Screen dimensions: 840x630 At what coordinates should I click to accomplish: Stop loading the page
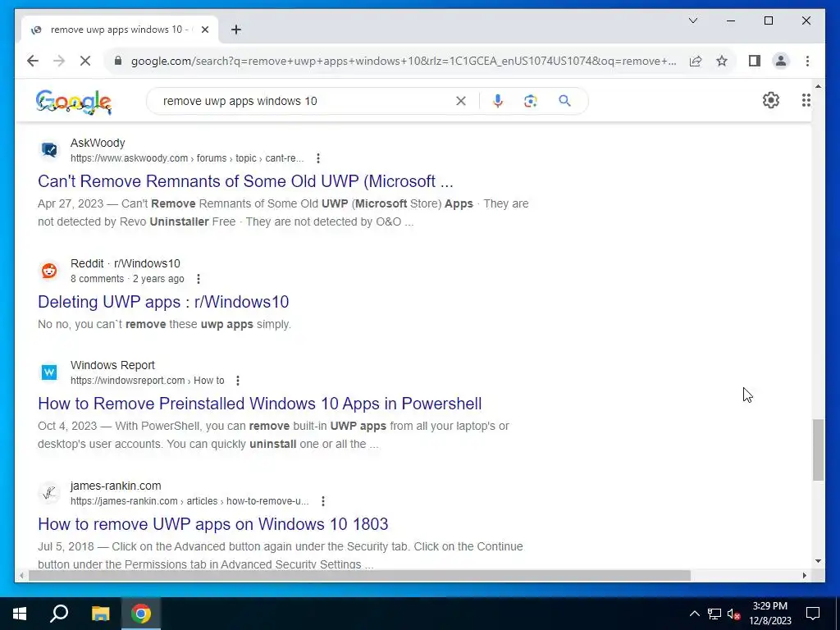coord(85,61)
